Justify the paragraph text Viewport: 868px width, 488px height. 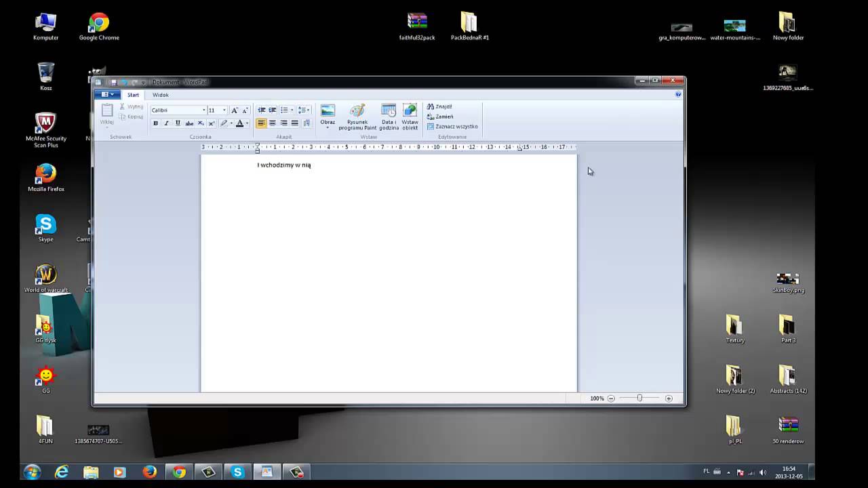point(294,123)
